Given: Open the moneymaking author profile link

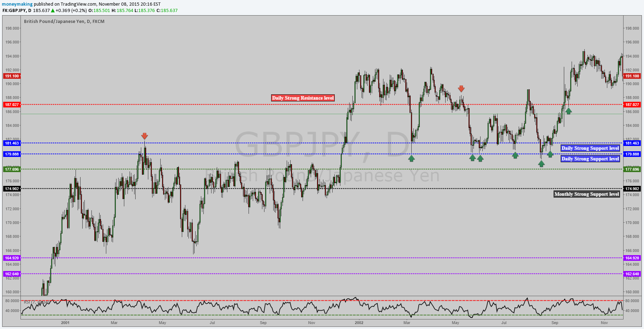Looking at the screenshot, I should pos(17,4).
